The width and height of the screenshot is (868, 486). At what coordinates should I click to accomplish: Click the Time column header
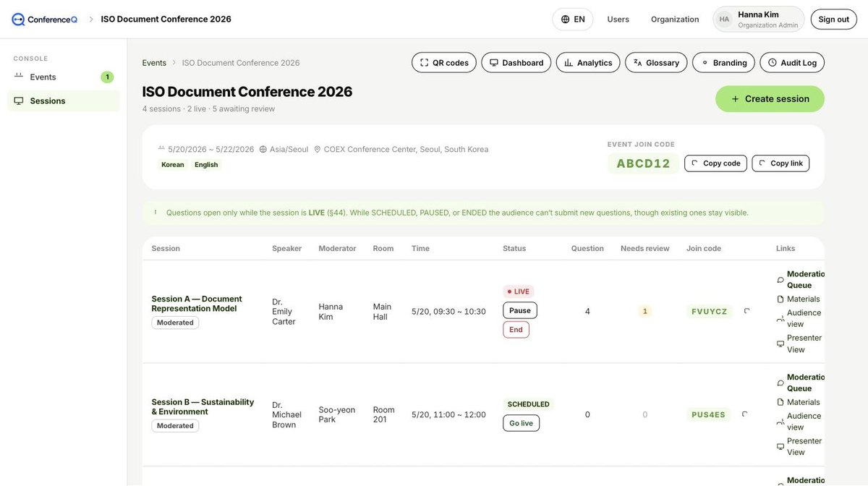[420, 248]
